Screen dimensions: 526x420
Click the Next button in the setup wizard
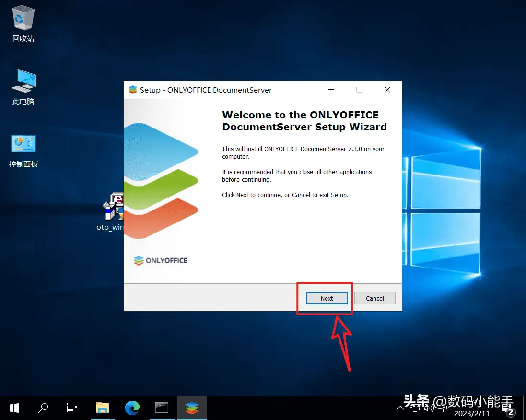(x=327, y=298)
